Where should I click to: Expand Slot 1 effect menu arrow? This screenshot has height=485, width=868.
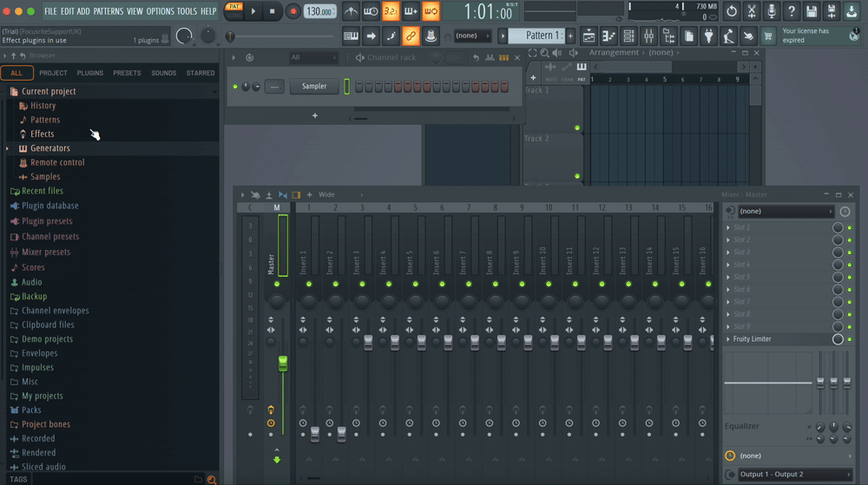[x=728, y=227]
